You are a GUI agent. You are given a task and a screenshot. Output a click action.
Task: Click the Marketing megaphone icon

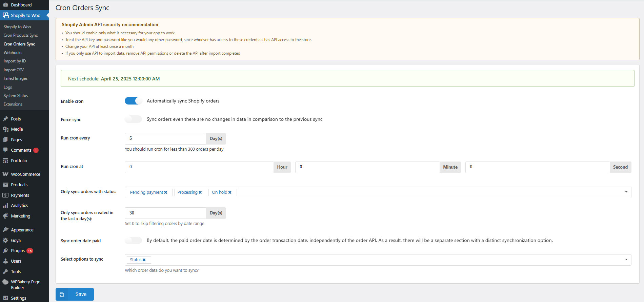coord(5,216)
